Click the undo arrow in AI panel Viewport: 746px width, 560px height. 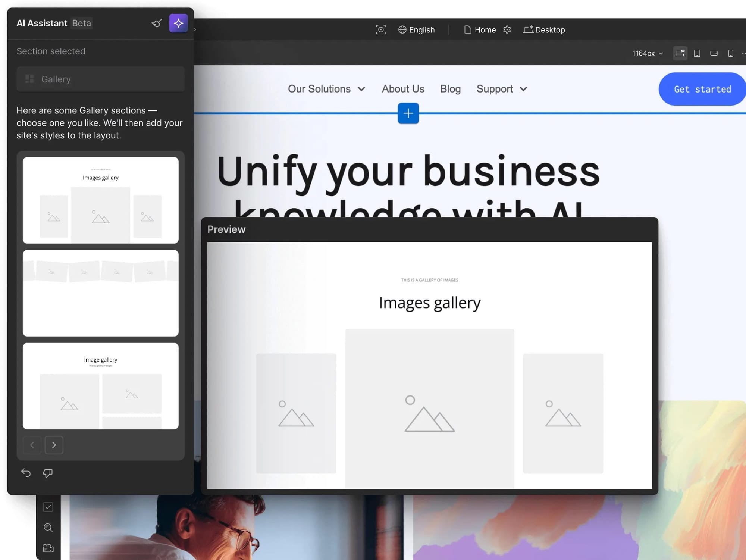point(26,473)
